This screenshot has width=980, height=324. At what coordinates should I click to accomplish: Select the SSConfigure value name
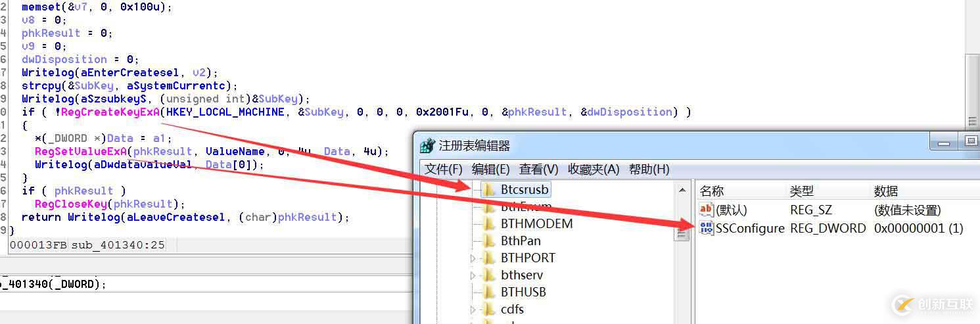coord(750,228)
